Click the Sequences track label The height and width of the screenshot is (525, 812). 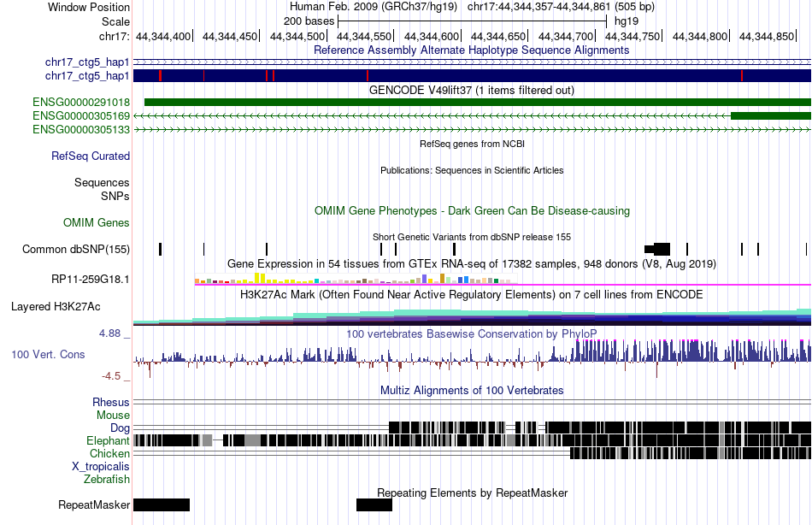(102, 182)
